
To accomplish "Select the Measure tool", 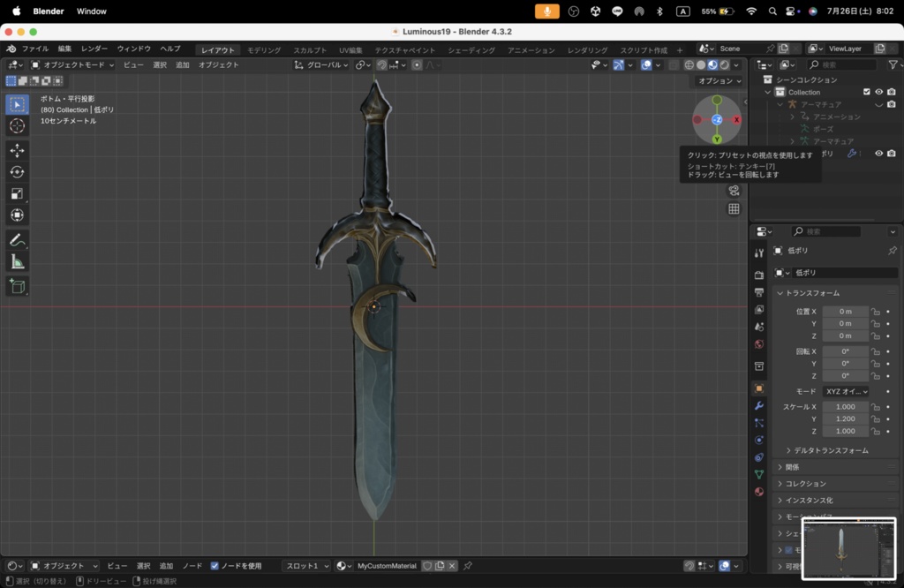I will [17, 262].
